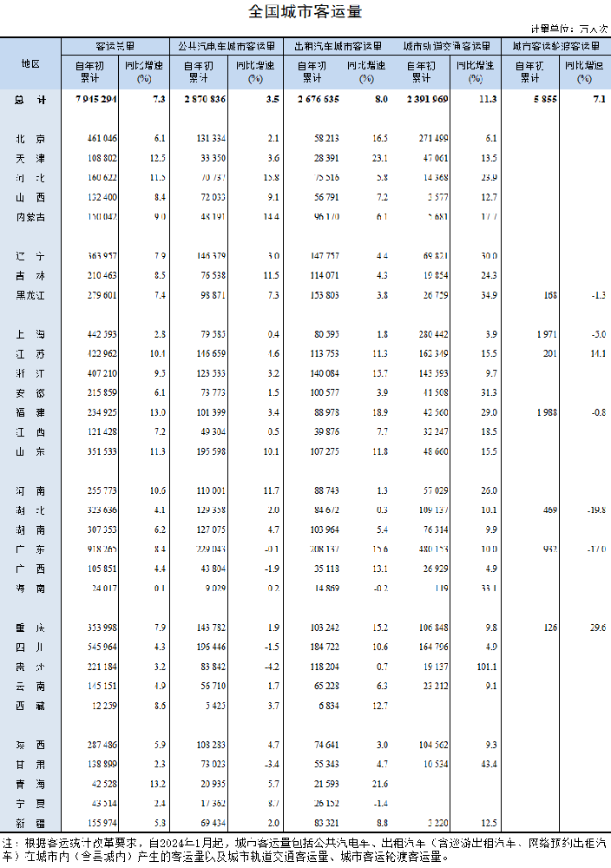Image resolution: width=611 pixels, height=868 pixels.
Task: Click the unit label 计量单位:万人次
Action: 569,29
